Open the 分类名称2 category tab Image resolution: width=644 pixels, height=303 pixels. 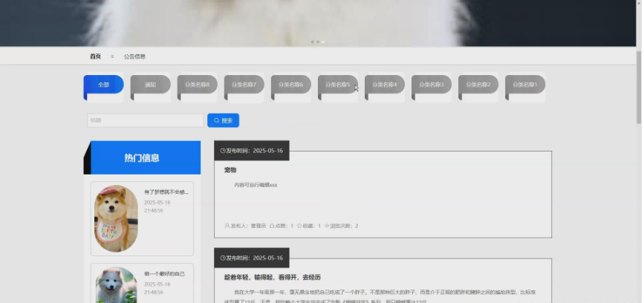(478, 85)
